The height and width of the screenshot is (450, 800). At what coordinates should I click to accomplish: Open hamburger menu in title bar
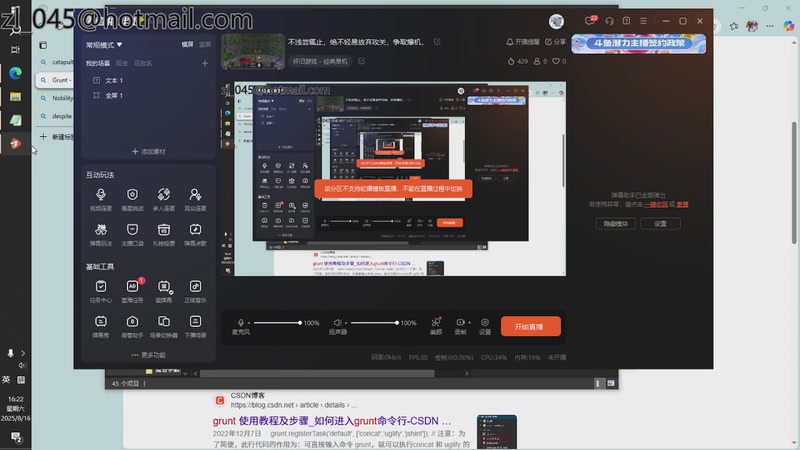click(x=643, y=21)
